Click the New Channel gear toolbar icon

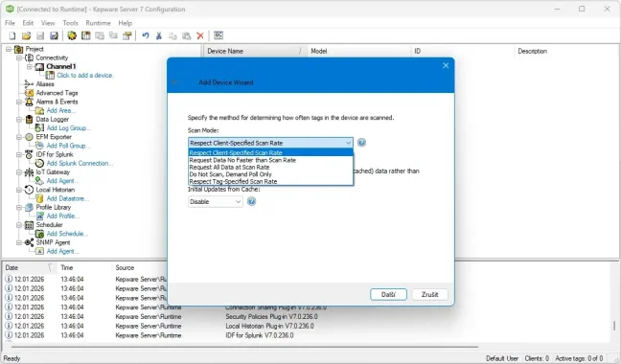72,36
